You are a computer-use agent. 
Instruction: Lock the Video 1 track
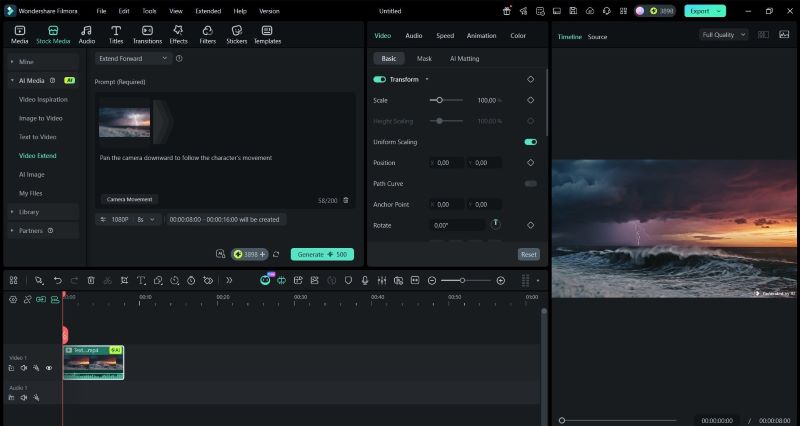tap(11, 368)
